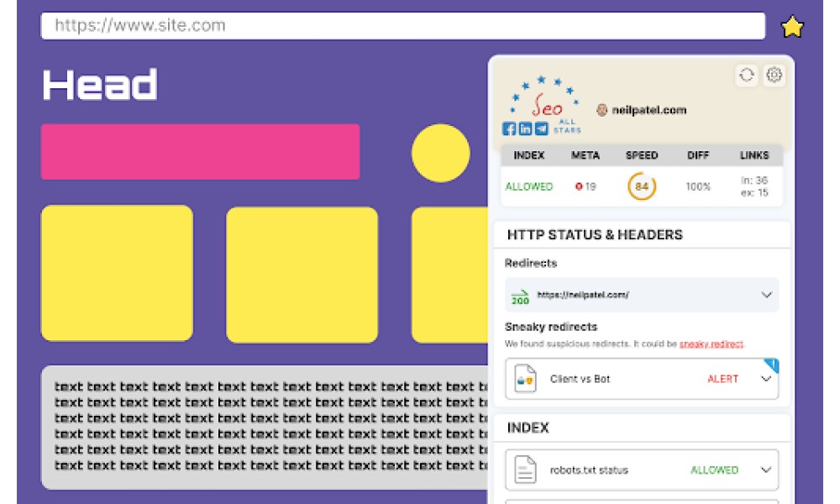Click the Client vs Bot document icon
The image size is (840, 504).
point(525,379)
